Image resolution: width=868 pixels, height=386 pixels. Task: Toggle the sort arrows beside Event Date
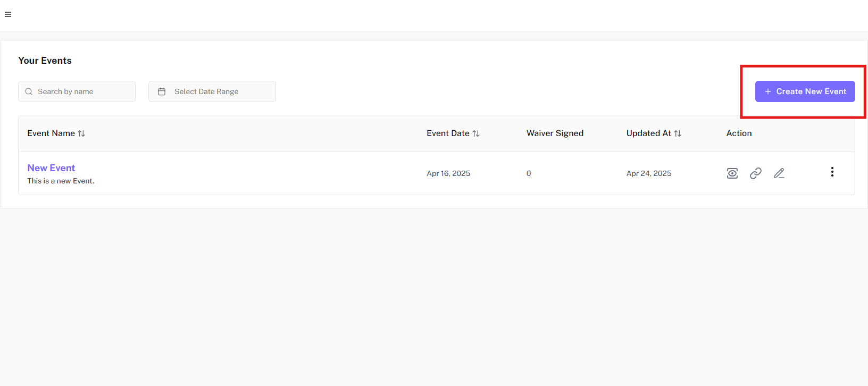point(476,133)
